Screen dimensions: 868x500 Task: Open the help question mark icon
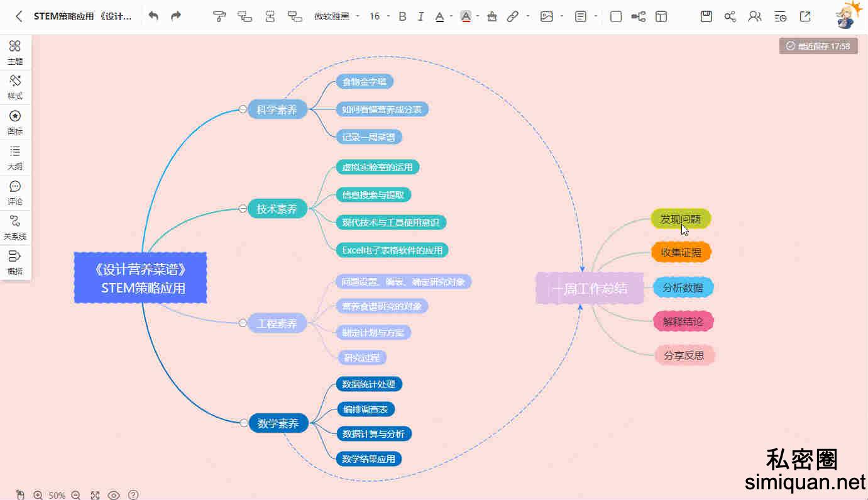(133, 495)
